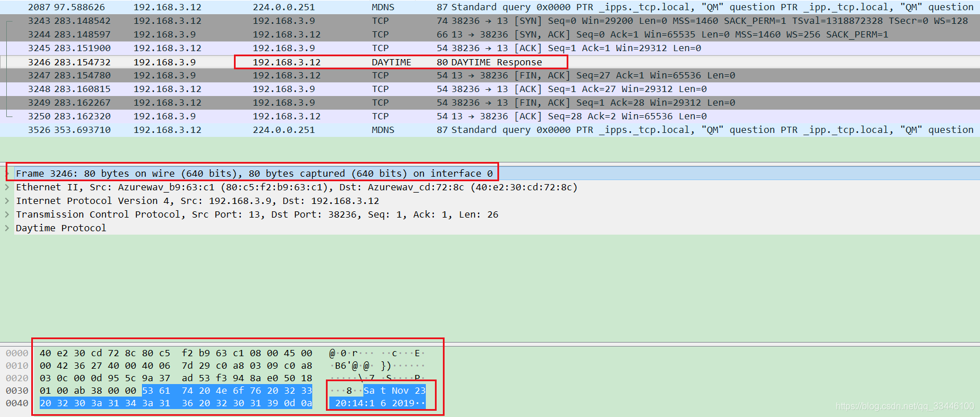Viewport: 980px width, 417px height.
Task: Click ASCII text 'Sat Nov 23'
Action: click(395, 390)
